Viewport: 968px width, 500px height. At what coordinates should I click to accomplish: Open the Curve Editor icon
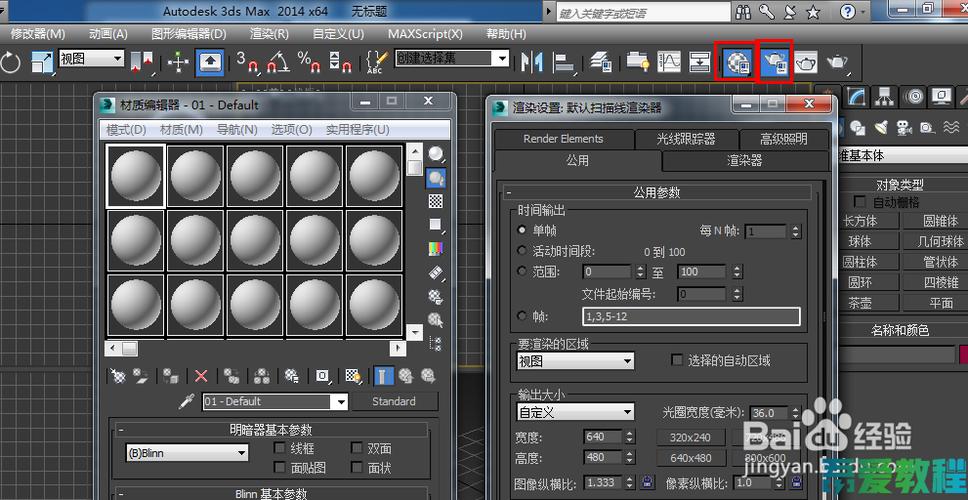668,62
